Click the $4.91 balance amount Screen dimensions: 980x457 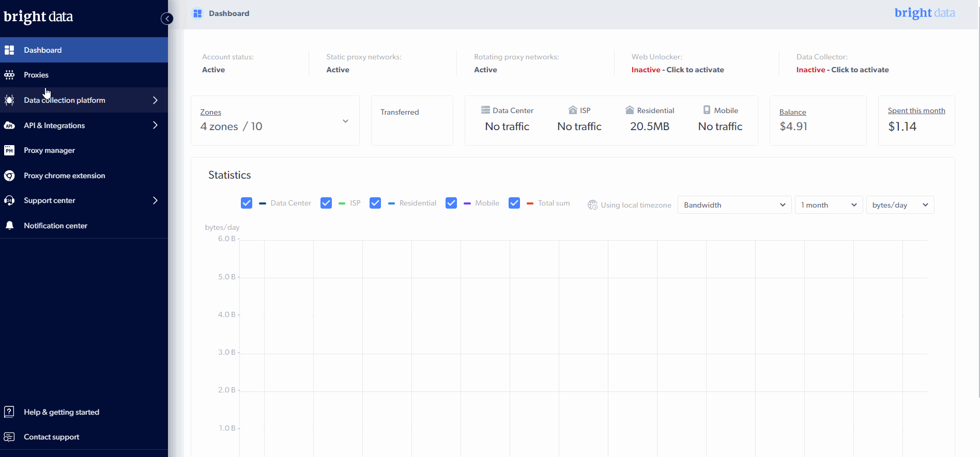tap(793, 127)
